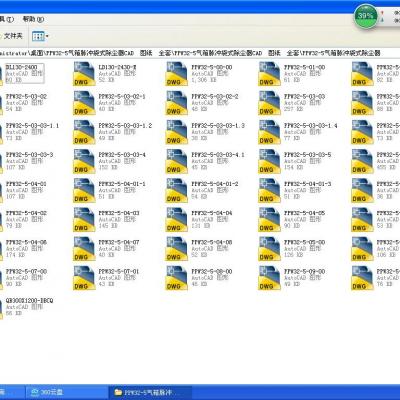Image resolution: width=400 pixels, height=400 pixels.
Task: Select the PPW32-5-08-00 DWG icon
Action: [x=177, y=278]
